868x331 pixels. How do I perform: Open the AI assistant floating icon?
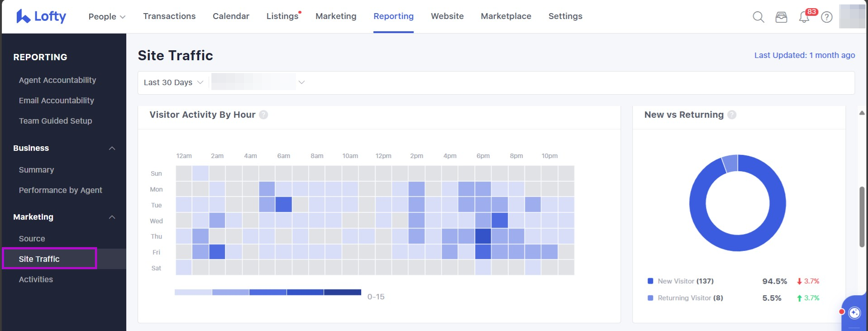tap(854, 313)
